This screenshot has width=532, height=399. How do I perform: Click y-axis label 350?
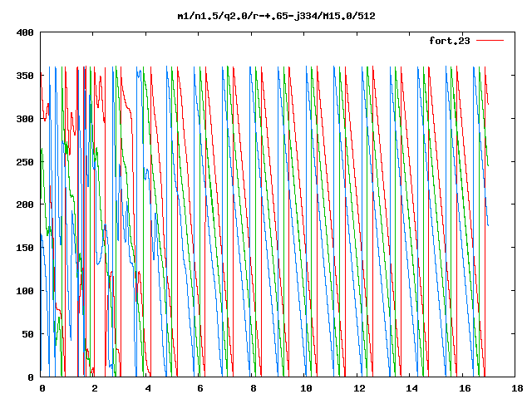[25, 76]
